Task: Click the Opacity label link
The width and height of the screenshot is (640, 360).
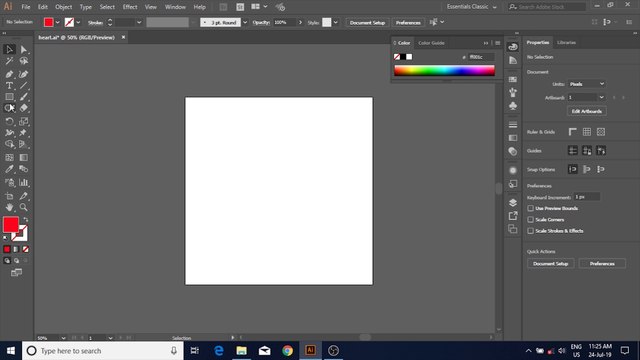Action: [x=261, y=22]
